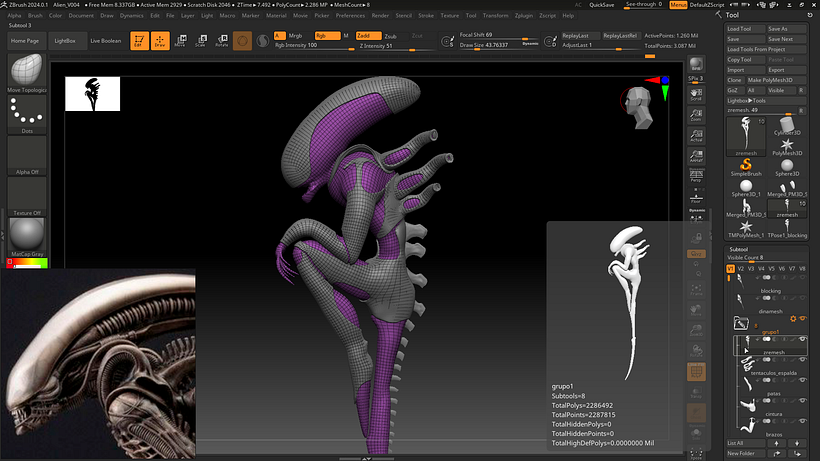Open the Zplugin menu

pyautogui.click(x=523, y=16)
